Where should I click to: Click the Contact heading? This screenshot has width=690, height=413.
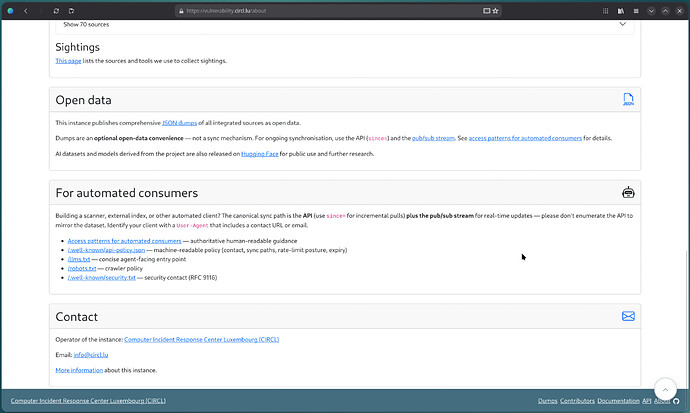pos(77,317)
